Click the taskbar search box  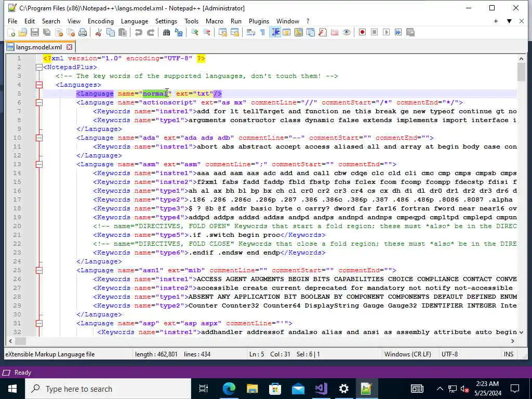(x=108, y=389)
